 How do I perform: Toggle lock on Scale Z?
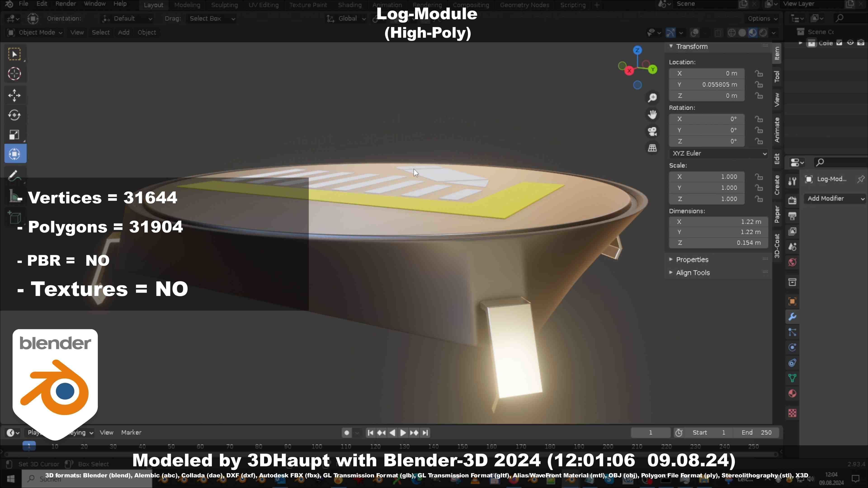(759, 199)
